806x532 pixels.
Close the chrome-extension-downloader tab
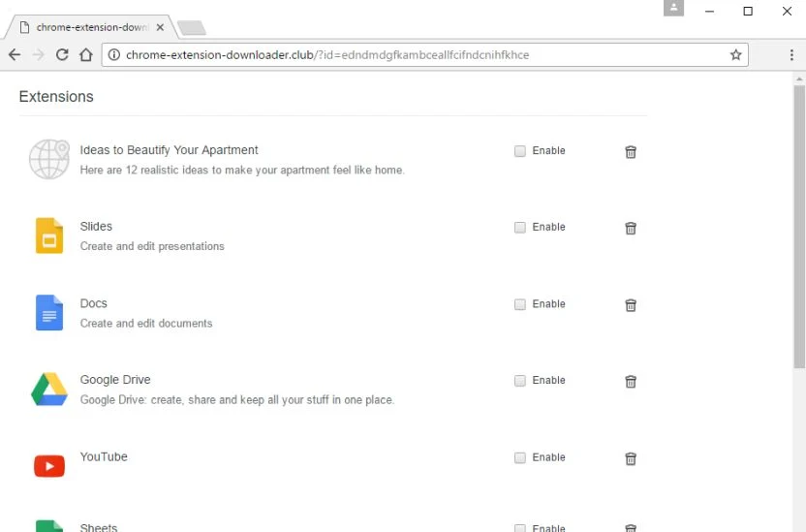(x=161, y=27)
